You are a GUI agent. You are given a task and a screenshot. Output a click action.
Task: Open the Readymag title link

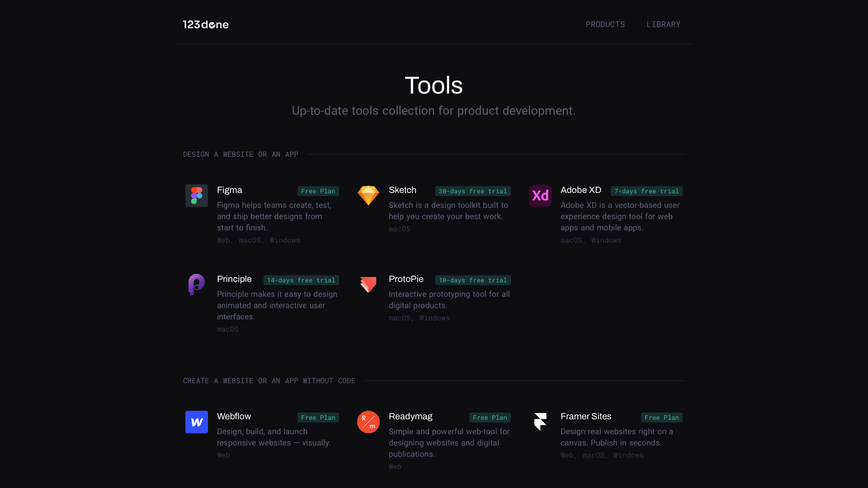[x=410, y=416]
